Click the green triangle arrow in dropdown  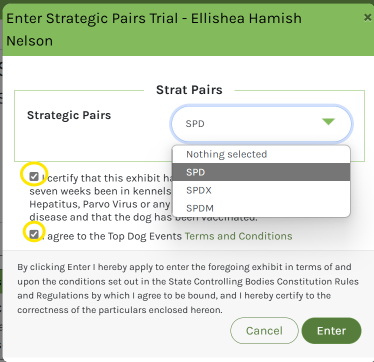click(328, 122)
